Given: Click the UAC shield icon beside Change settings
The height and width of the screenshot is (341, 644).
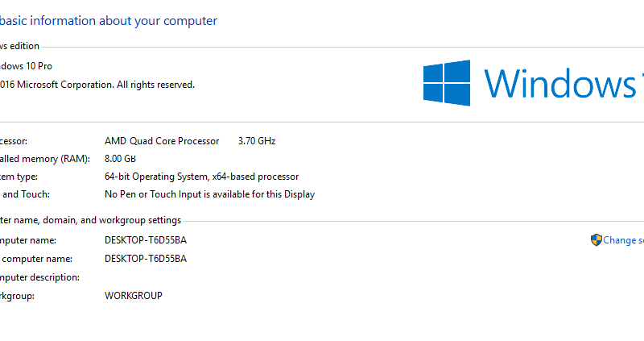Looking at the screenshot, I should click(596, 239).
